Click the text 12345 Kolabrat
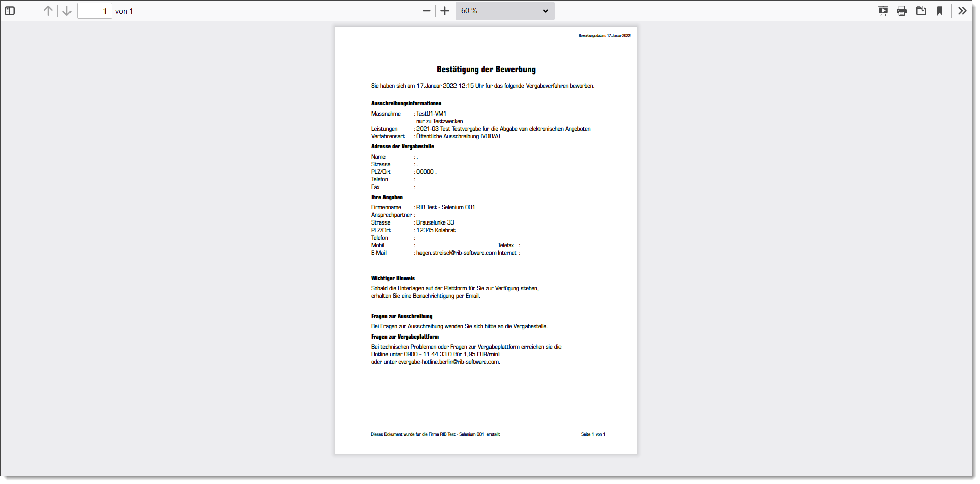Image resolution: width=980 pixels, height=484 pixels. 436,230
